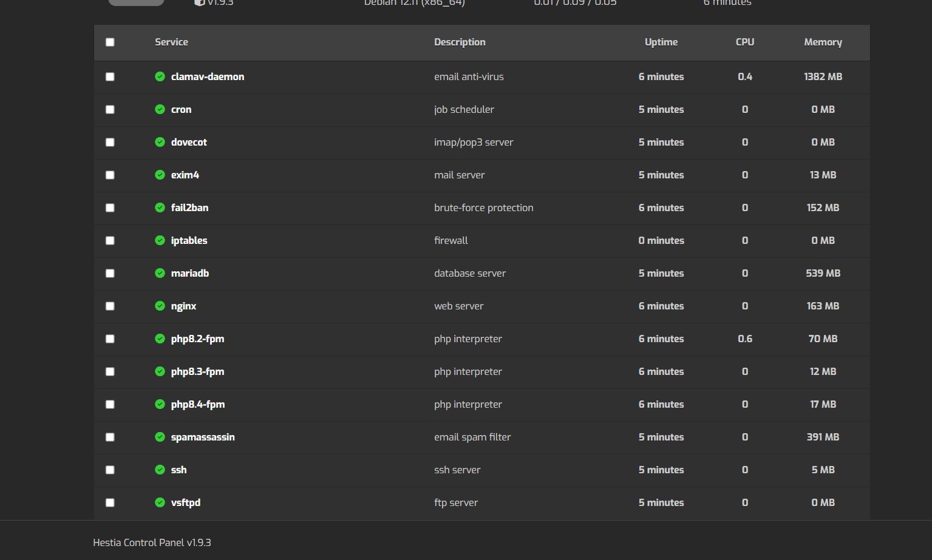Click the 1382 MB memory value
This screenshot has width=932, height=560.
coord(823,76)
